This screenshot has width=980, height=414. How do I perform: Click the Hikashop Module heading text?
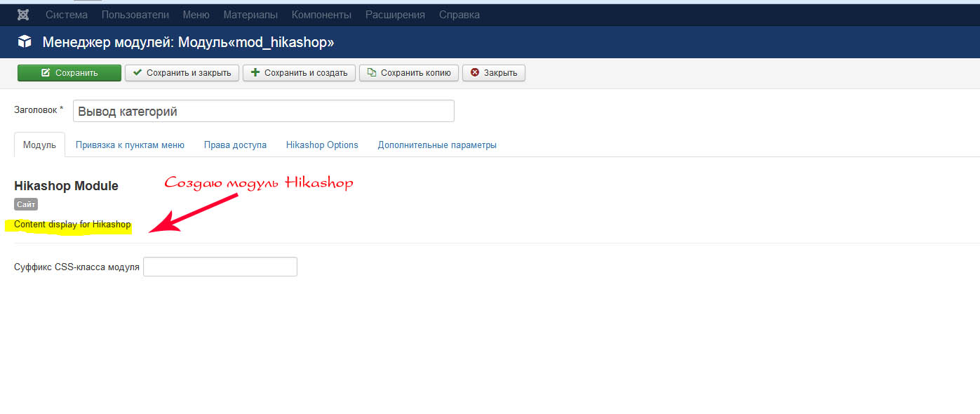coord(66,186)
